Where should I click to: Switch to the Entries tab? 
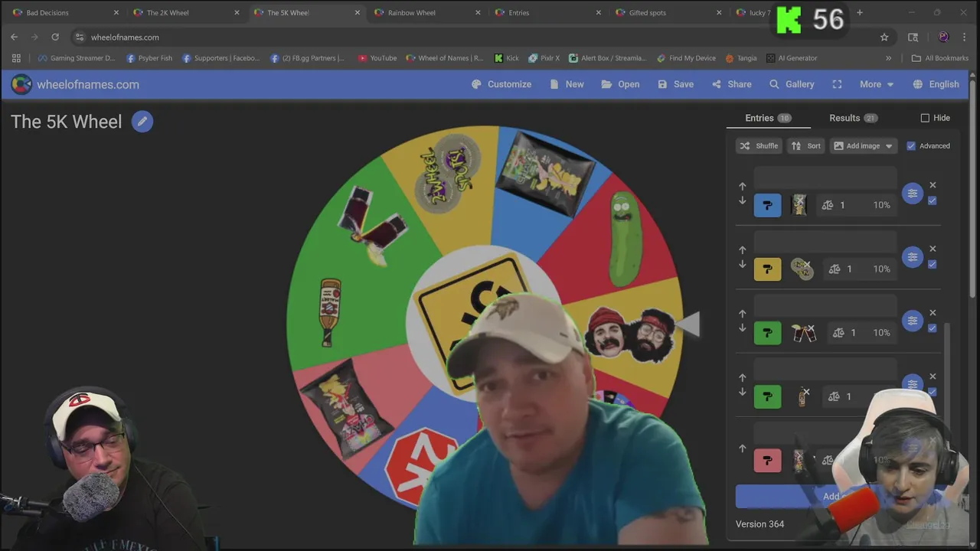[768, 118]
